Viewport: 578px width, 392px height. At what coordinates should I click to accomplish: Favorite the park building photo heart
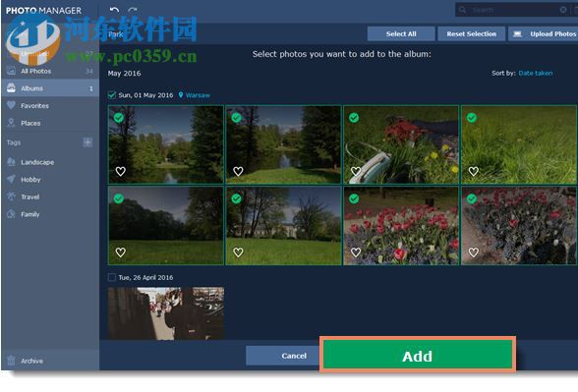(238, 252)
